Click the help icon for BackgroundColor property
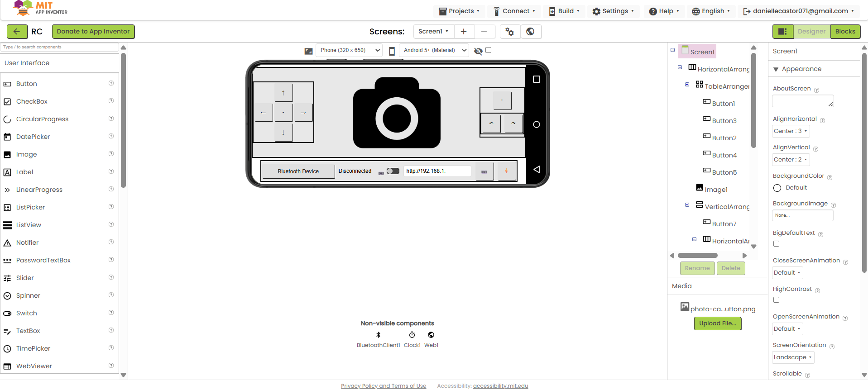868x390 pixels. coord(830,177)
